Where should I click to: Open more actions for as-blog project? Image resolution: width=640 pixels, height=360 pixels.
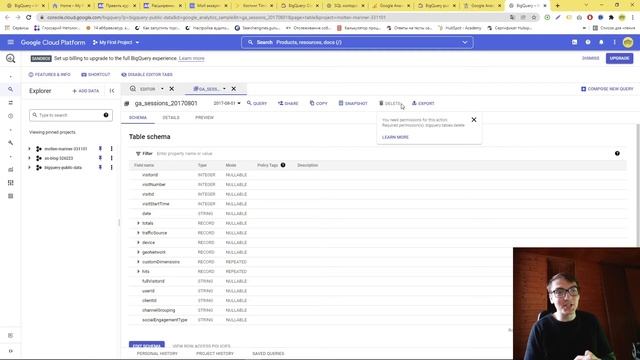[x=111, y=158]
